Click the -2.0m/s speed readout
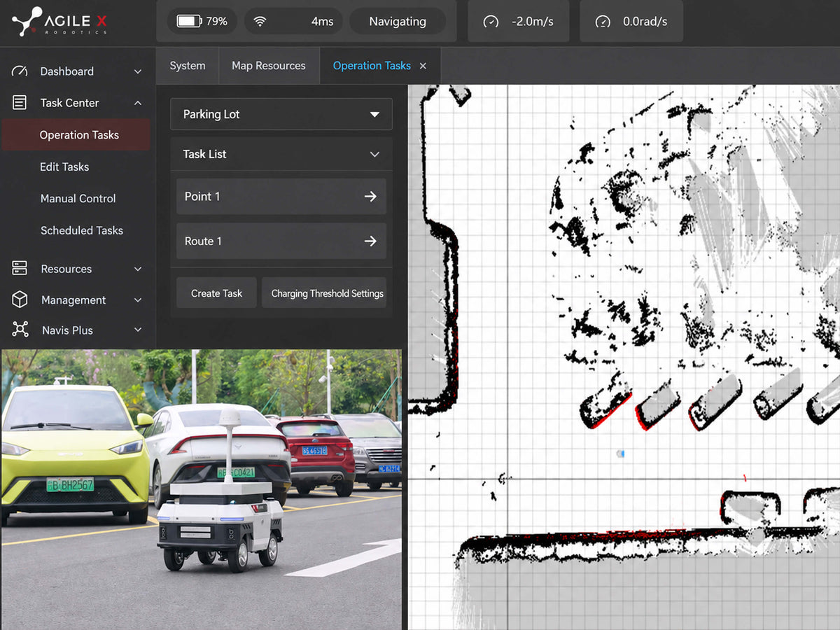The image size is (840, 630). 532,22
